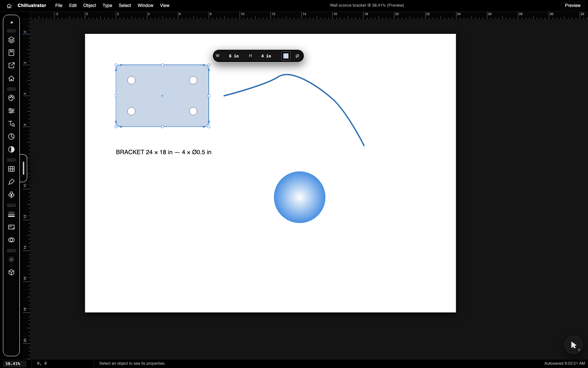Open the selection tool switcher at bottom right

pyautogui.click(x=574, y=345)
